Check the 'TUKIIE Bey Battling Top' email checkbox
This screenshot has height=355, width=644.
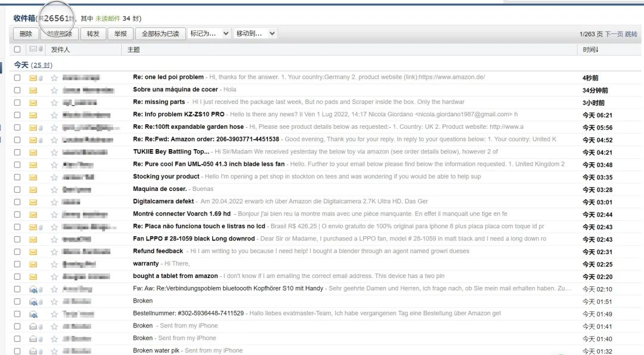pyautogui.click(x=17, y=152)
